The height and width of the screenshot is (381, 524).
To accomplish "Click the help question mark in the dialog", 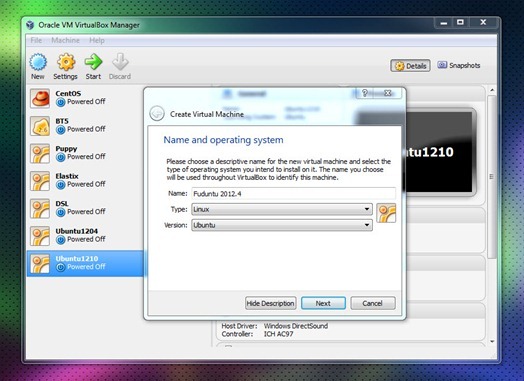I will point(365,93).
